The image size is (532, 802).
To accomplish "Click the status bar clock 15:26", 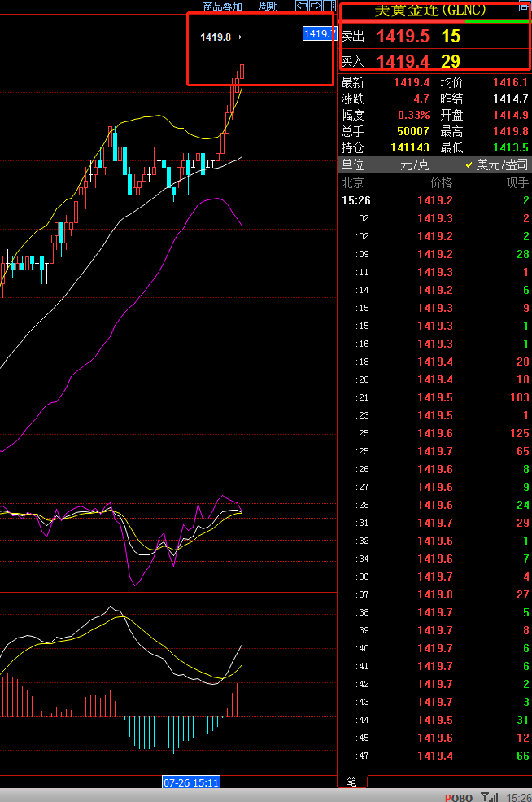I will click(518, 797).
